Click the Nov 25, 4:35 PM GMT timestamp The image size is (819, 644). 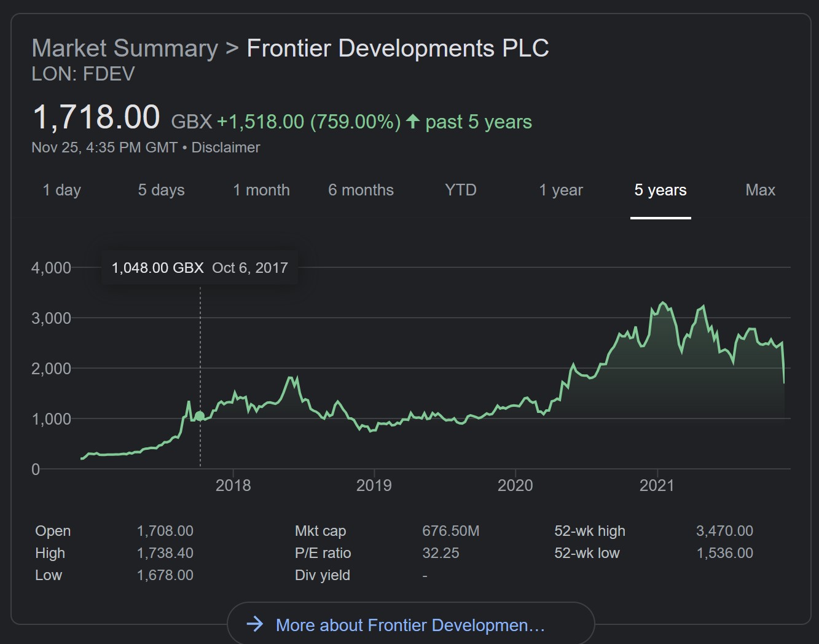coord(104,147)
